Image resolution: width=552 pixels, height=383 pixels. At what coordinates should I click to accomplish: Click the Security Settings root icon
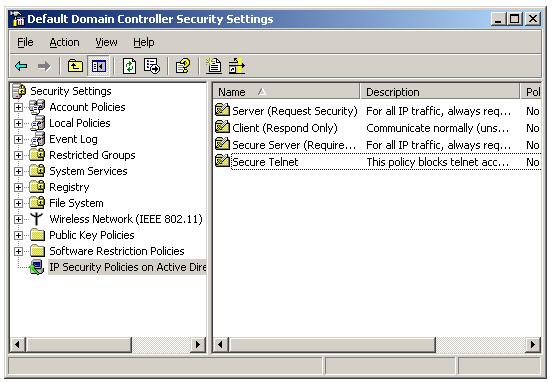[x=19, y=91]
